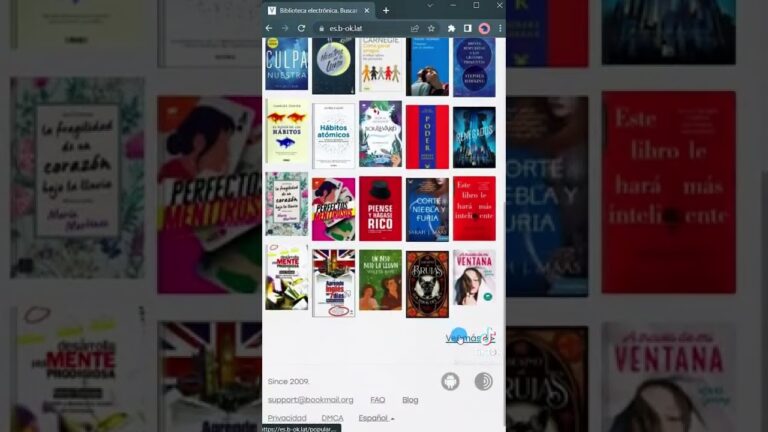Email support@bookmail.org link

coord(311,400)
